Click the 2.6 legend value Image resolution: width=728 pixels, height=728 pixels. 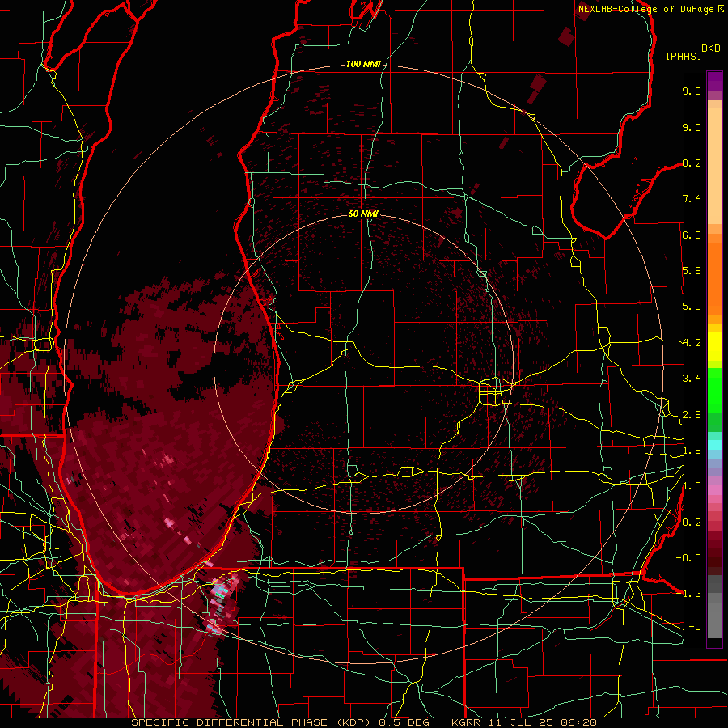(x=692, y=415)
